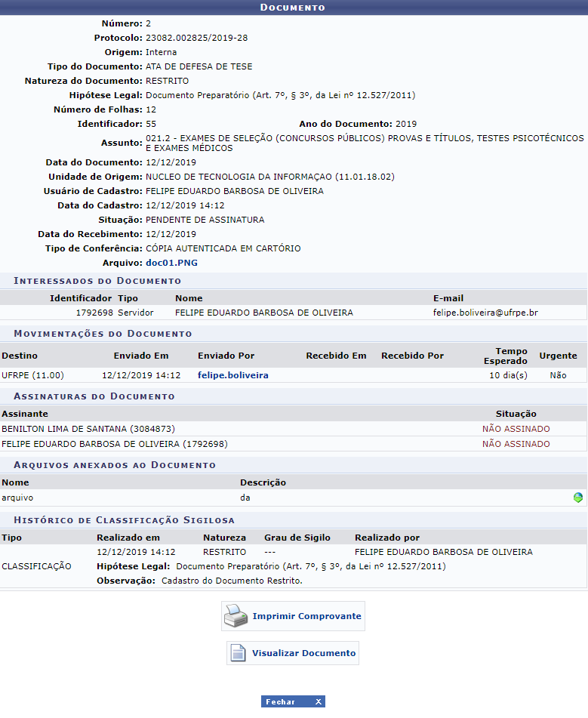Click the email felipe.boliveira@ufrpe.br
588x718 pixels.
pos(485,313)
